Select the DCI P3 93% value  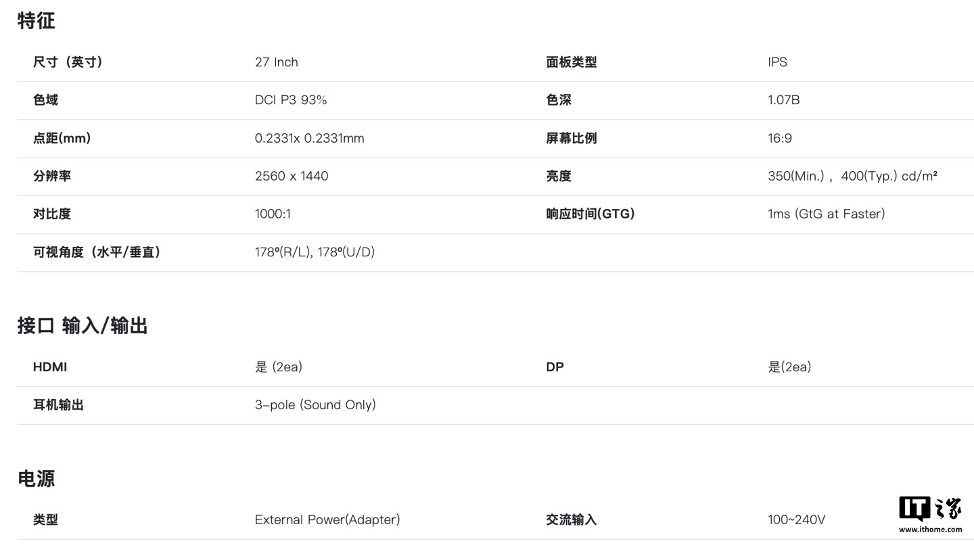coord(291,100)
